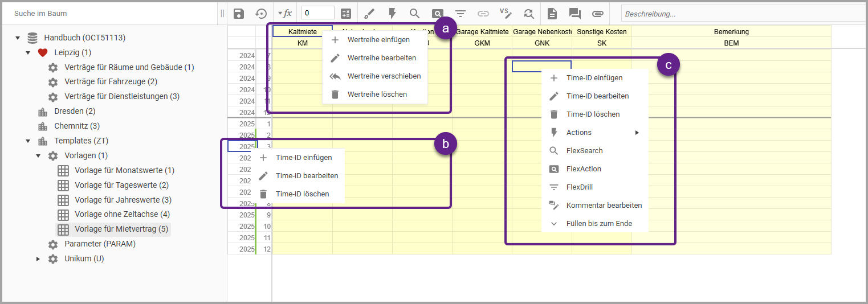Select 'Vorlage für Tageswerte (2)' in tree
The image size is (868, 304).
point(121,185)
